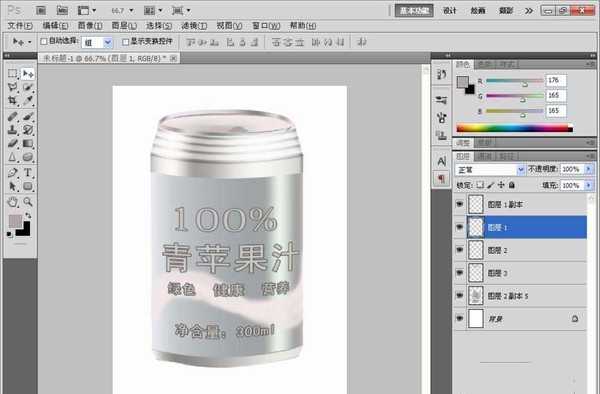The height and width of the screenshot is (394, 600).
Task: Select the Shape tool
Action: pos(28,186)
